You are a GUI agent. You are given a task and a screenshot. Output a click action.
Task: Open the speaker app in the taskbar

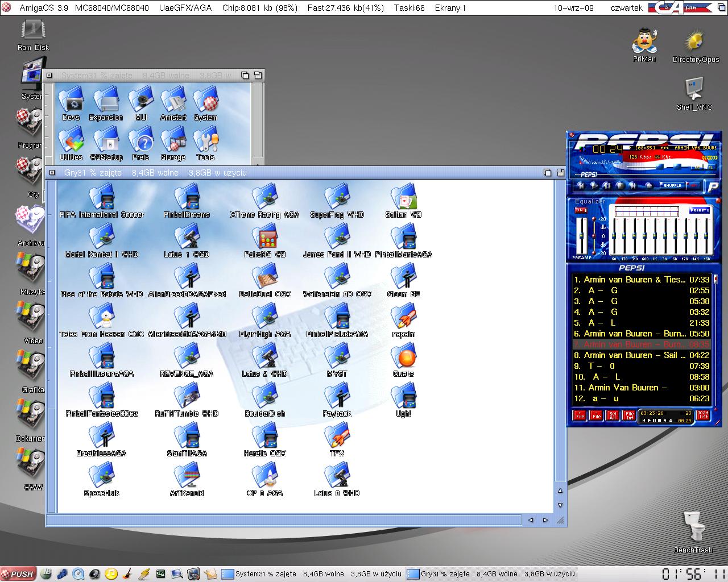point(95,574)
